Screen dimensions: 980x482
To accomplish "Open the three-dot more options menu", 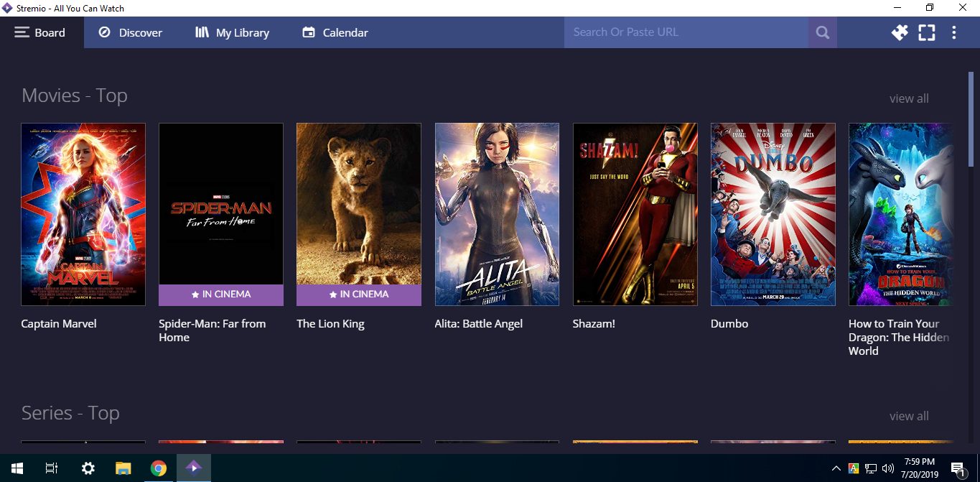I will pos(954,32).
